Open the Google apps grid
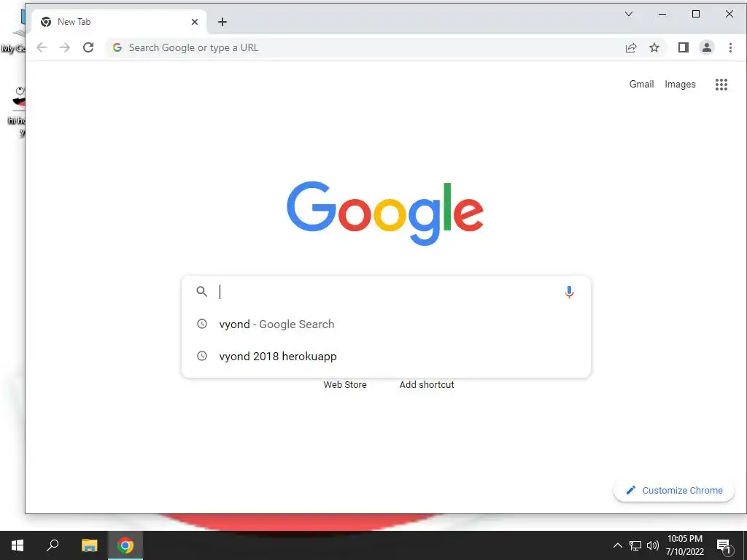This screenshot has width=747, height=560. pyautogui.click(x=721, y=85)
